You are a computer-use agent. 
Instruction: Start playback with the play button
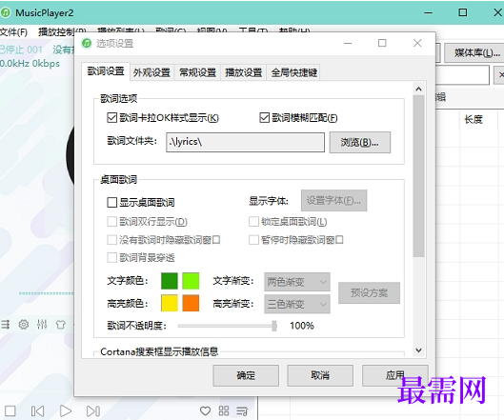coord(66,410)
